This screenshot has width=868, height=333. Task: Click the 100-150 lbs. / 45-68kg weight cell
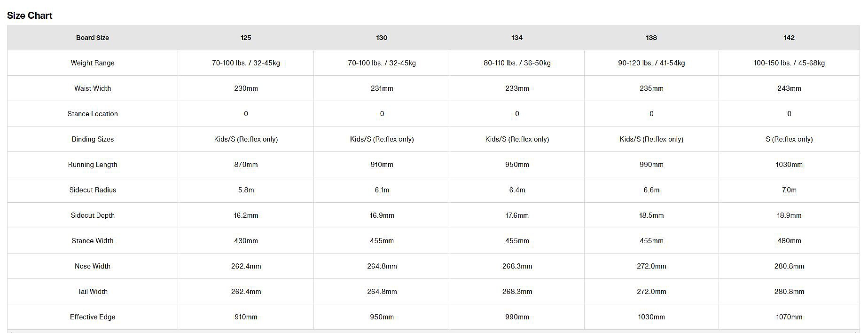789,63
